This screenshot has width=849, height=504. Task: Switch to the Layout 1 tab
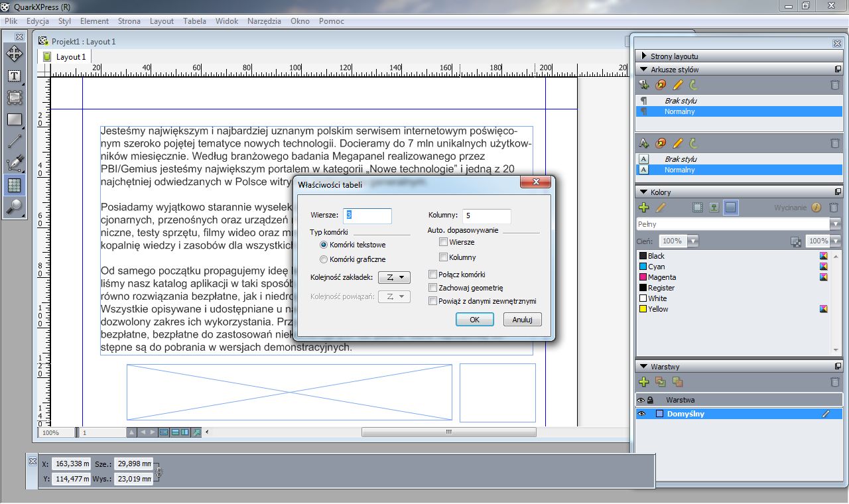pos(65,57)
